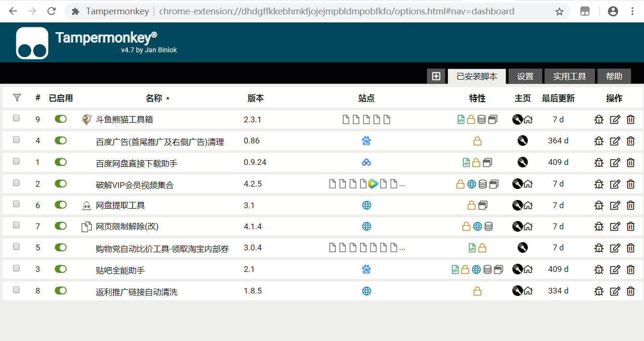Click bug icon for 返利推广链接自动清洗

[599, 291]
